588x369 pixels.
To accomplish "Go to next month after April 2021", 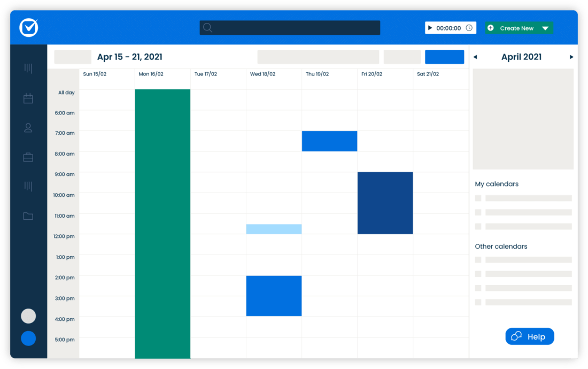I will [571, 57].
